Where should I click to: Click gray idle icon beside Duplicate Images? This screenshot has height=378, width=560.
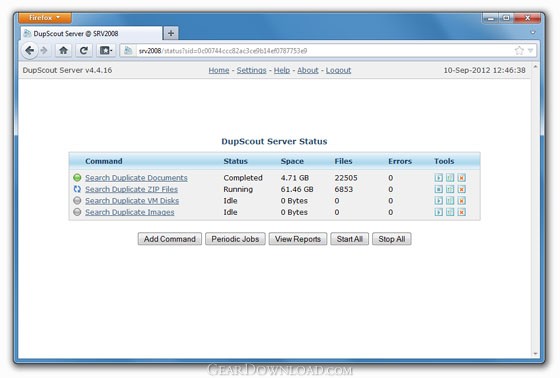click(77, 212)
